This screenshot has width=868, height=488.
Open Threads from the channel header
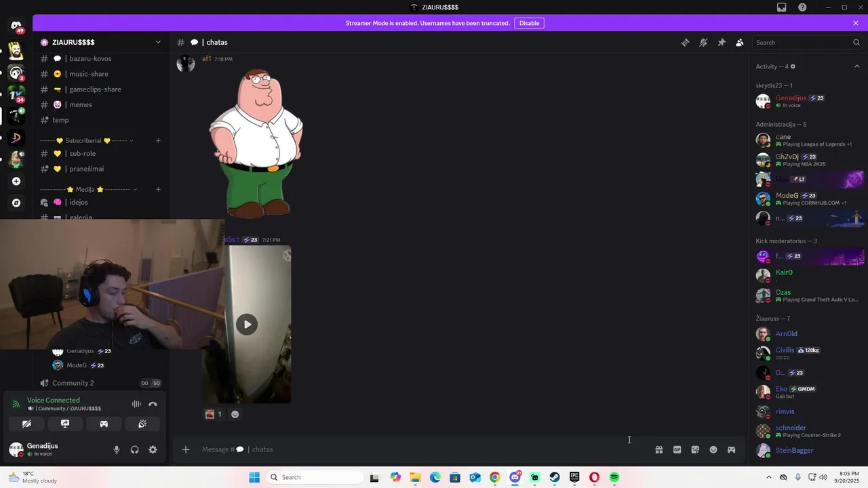click(x=685, y=42)
